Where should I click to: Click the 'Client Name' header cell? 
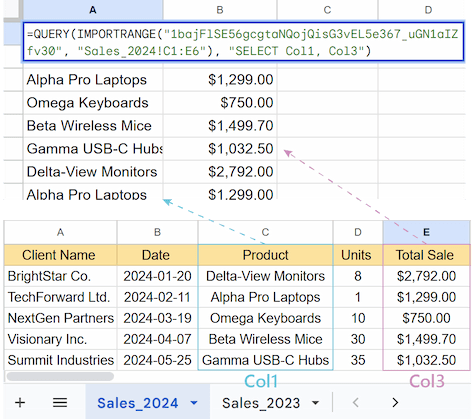[60, 255]
